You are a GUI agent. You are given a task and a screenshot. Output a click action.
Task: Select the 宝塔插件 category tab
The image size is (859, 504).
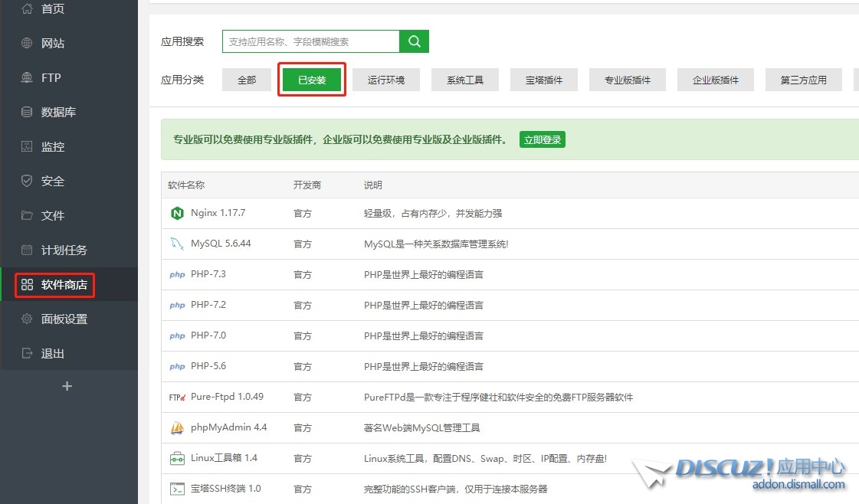tap(544, 80)
